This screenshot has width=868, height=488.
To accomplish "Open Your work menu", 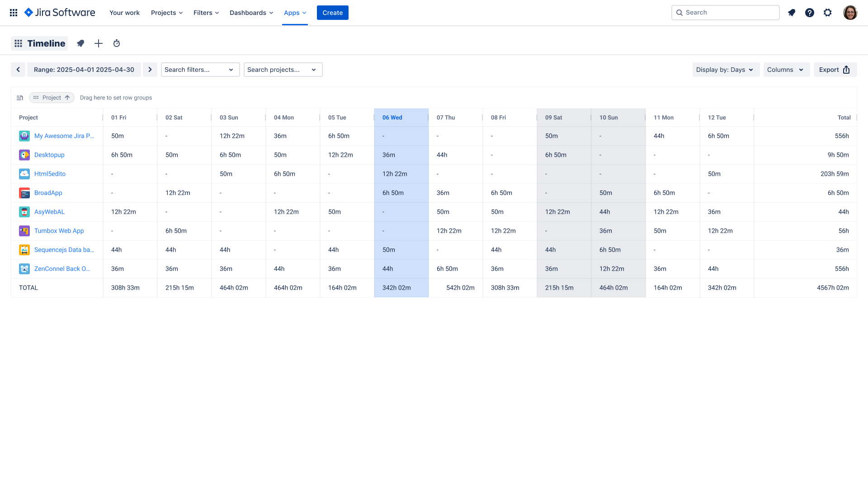I will coord(124,13).
